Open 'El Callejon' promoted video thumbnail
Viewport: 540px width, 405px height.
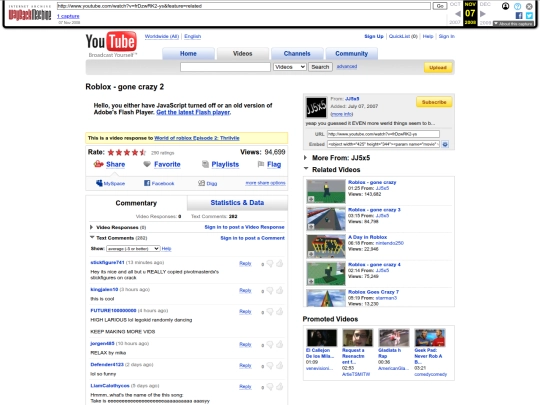322,338
